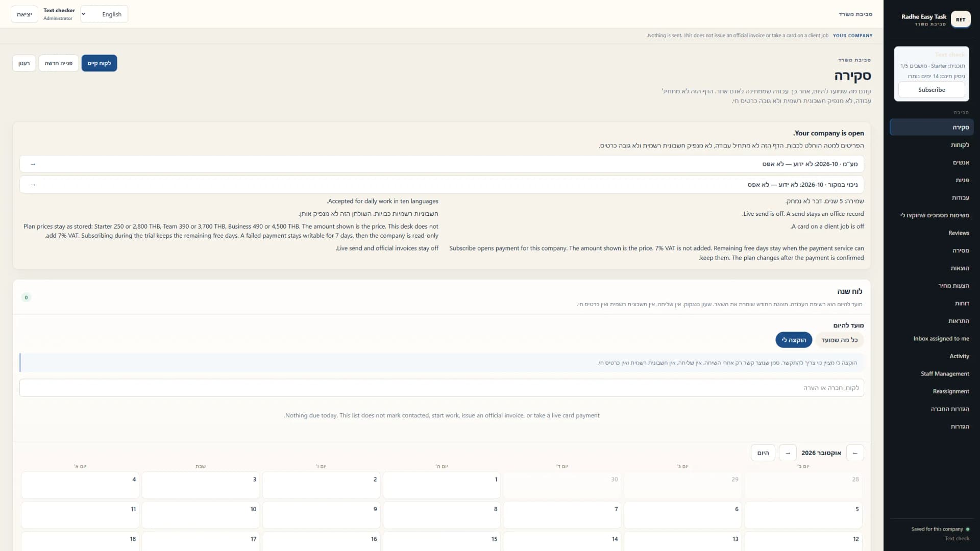This screenshot has width=980, height=551.
Task: Open התראות alerts in the sidebar
Action: 932,321
